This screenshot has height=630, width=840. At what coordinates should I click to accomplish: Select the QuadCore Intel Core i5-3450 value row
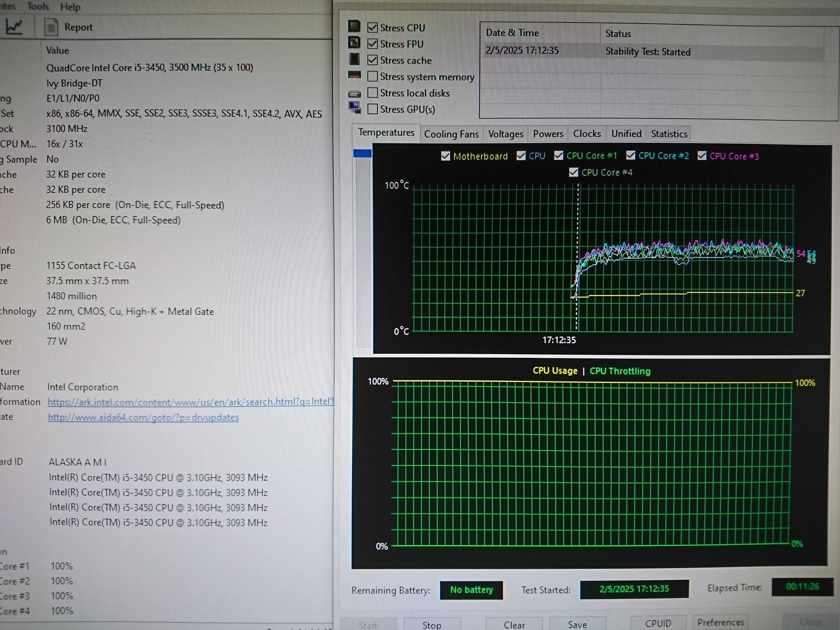point(150,68)
